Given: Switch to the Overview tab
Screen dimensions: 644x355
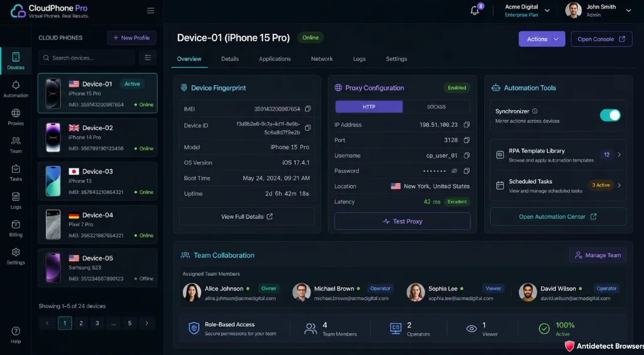Looking at the screenshot, I should pyautogui.click(x=189, y=59).
